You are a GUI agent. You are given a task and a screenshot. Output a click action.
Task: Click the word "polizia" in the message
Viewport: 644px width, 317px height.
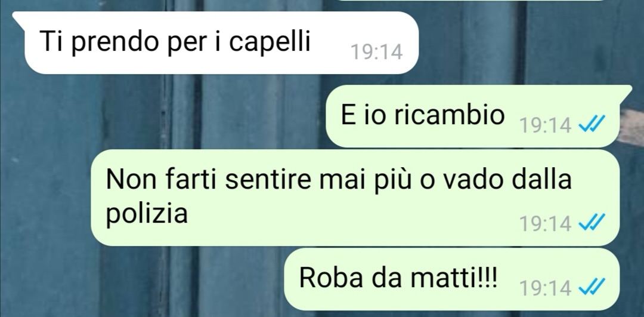click(147, 215)
